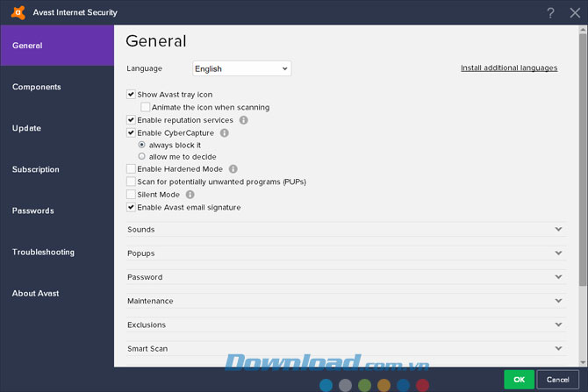Screen dimensions: 588x392
Task: Expand the Sounds section
Action: [346, 230]
